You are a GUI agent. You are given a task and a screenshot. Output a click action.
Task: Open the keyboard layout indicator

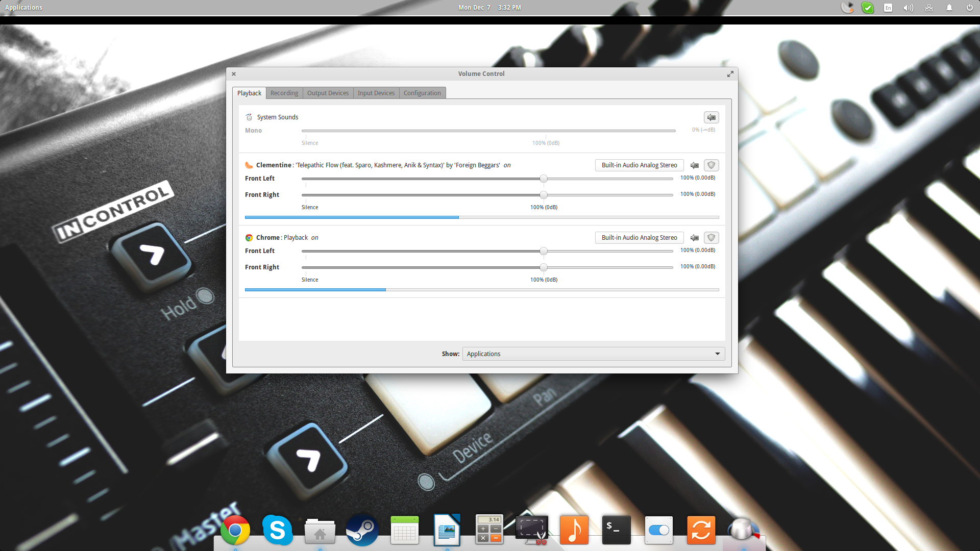coord(888,8)
